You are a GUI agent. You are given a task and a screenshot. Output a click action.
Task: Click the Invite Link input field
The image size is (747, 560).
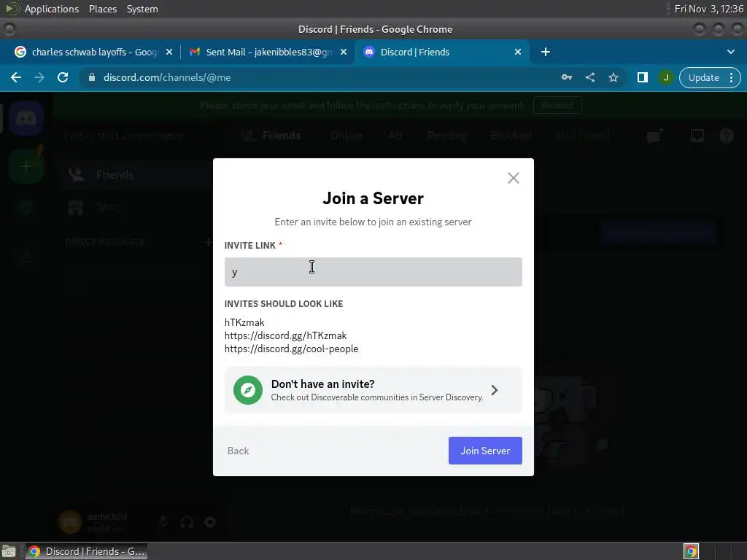(x=373, y=272)
